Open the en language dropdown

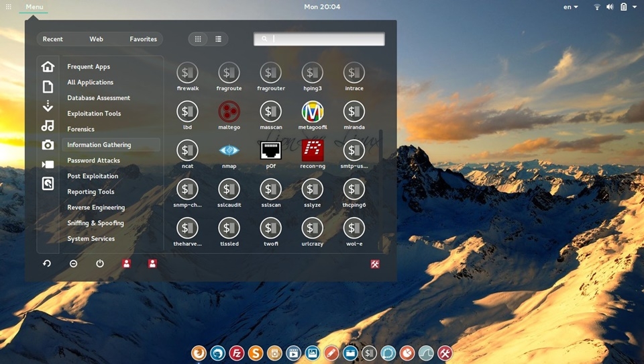(570, 7)
